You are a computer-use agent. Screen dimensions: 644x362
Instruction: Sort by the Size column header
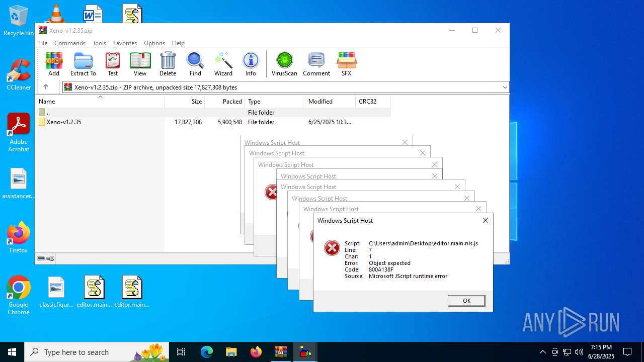click(x=184, y=101)
